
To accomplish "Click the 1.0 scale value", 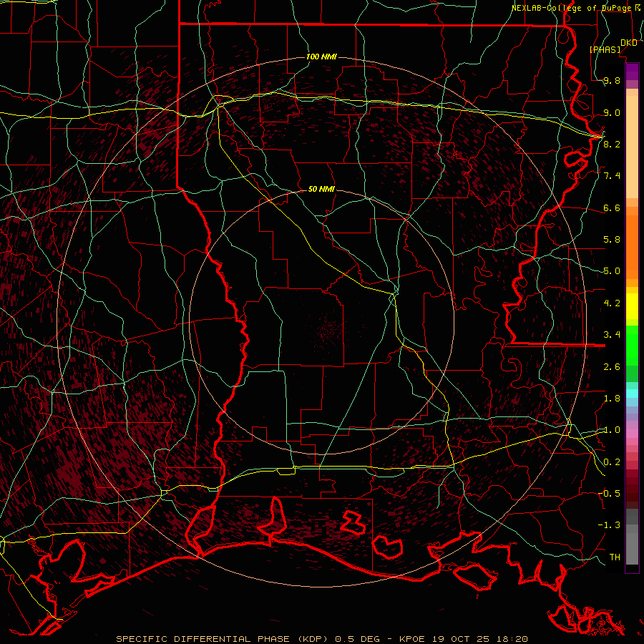I will point(612,429).
